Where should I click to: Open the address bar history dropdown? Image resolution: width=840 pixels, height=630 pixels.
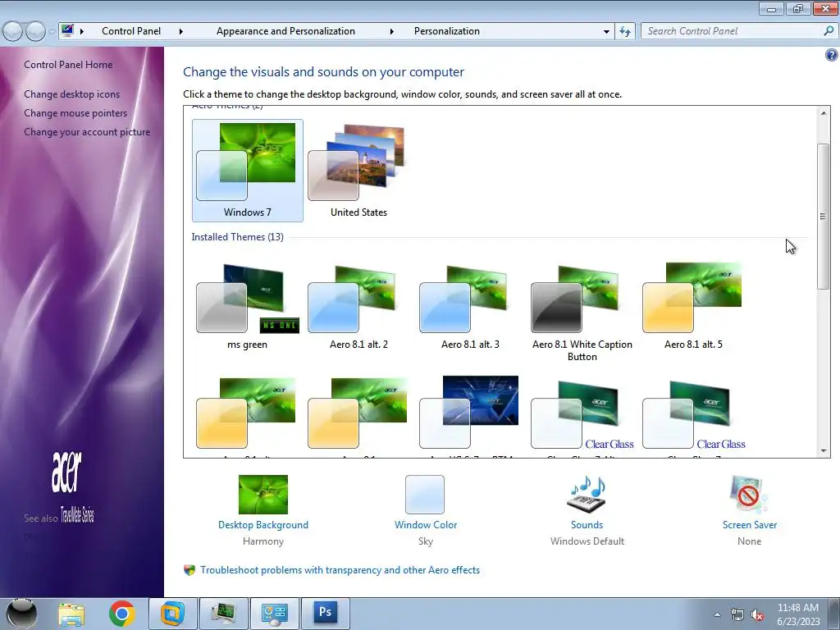point(606,32)
